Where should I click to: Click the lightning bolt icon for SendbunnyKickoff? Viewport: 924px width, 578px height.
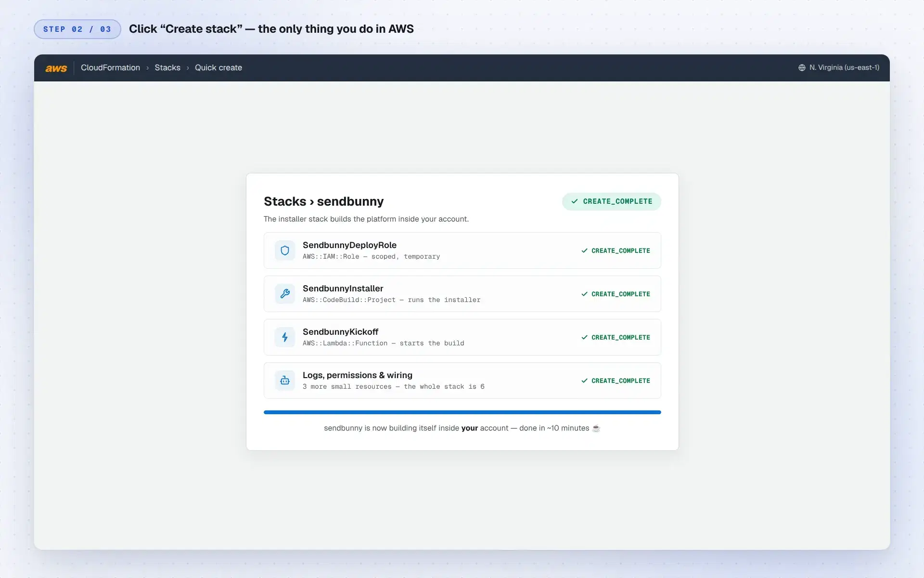pyautogui.click(x=285, y=337)
